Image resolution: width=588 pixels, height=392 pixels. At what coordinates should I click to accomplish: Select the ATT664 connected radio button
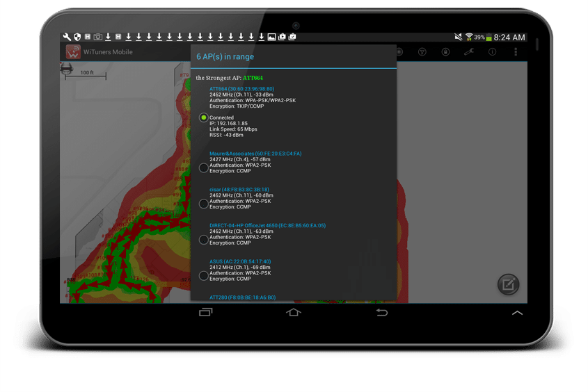[203, 117]
